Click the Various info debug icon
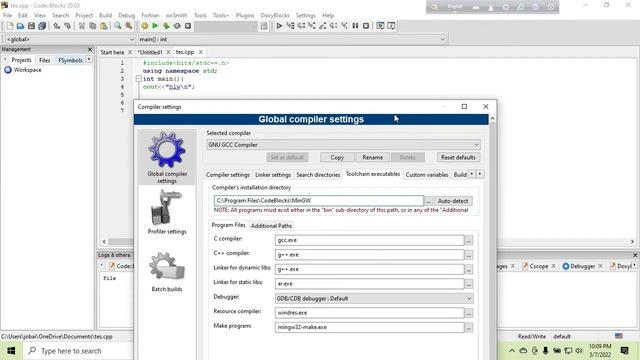The width and height of the screenshot is (640, 360). coord(391,26)
